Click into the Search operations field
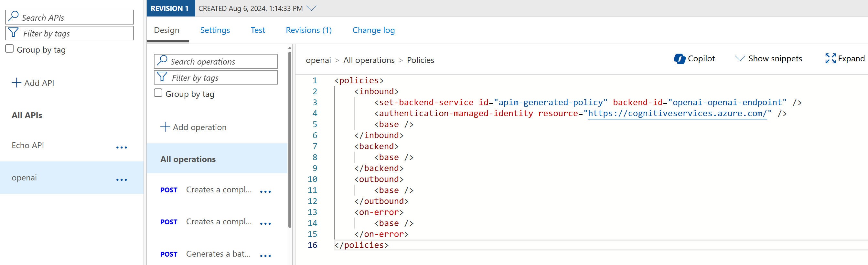 click(x=216, y=62)
